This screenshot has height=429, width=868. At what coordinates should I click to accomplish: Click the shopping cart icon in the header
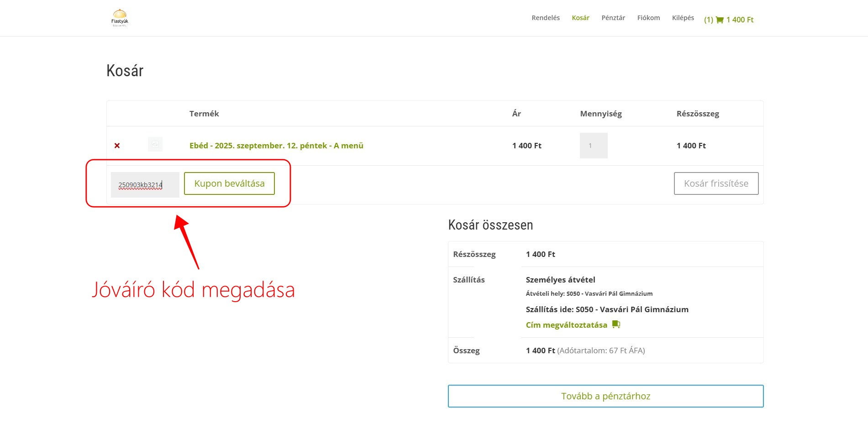click(x=720, y=20)
